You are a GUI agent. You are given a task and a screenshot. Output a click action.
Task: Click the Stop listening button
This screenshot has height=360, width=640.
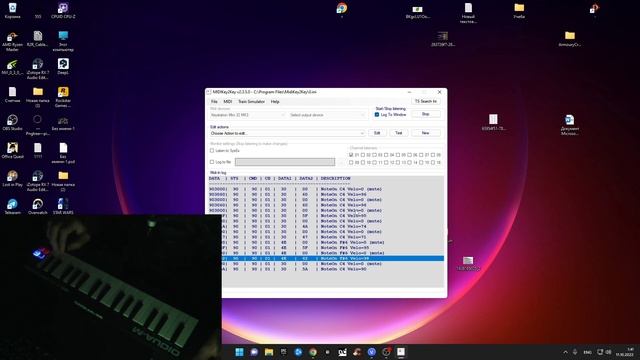[426, 114]
